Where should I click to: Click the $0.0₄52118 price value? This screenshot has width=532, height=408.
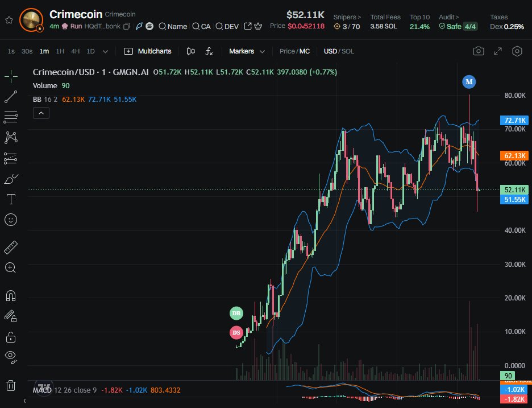pos(306,26)
